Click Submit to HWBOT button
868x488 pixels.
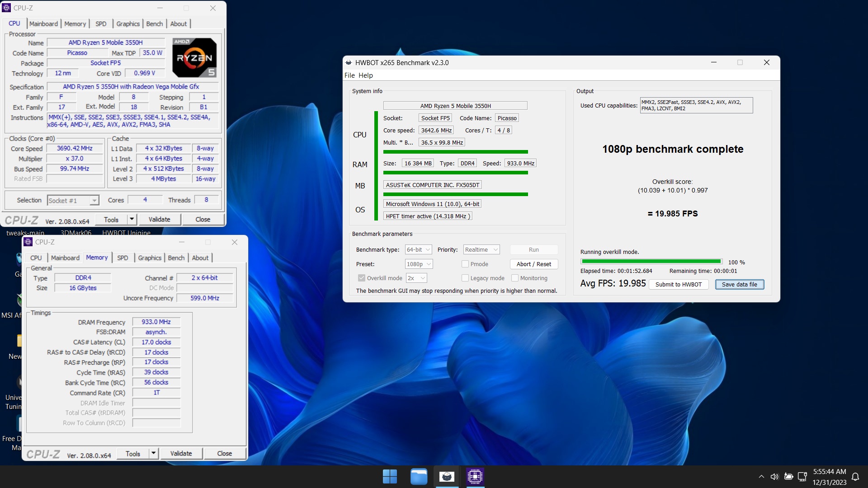click(x=679, y=284)
